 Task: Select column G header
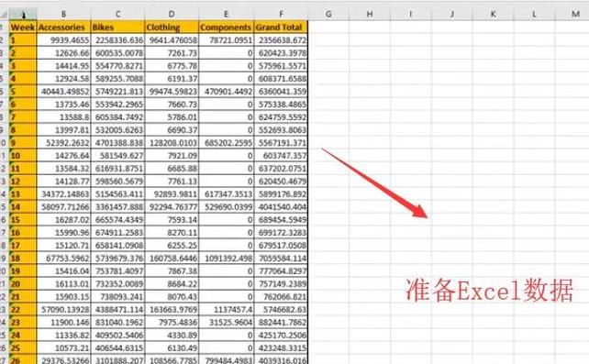coord(328,15)
